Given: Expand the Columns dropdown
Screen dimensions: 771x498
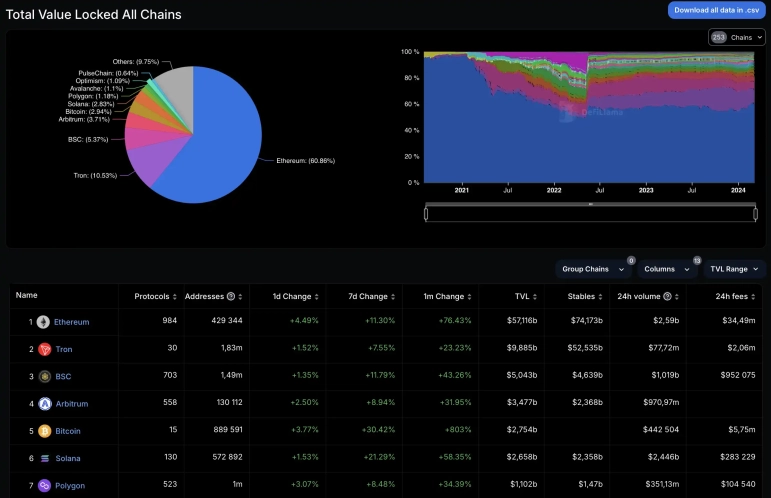Looking at the screenshot, I should 667,269.
